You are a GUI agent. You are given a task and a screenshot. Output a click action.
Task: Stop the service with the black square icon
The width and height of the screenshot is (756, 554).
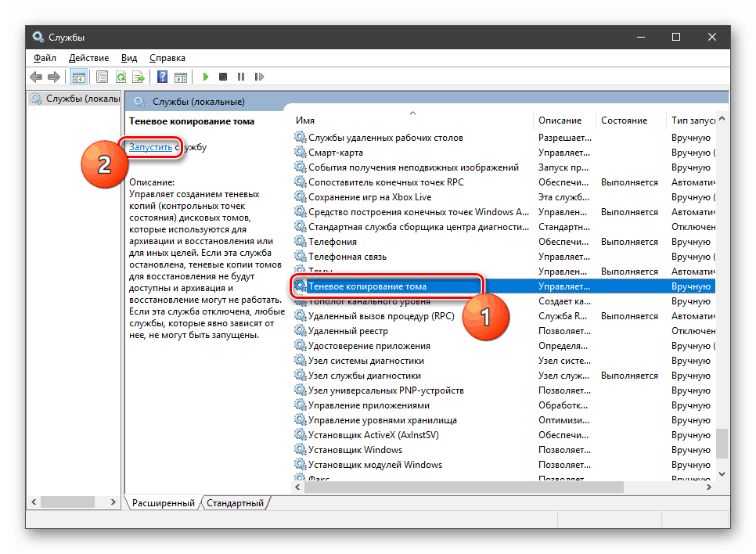click(x=222, y=76)
